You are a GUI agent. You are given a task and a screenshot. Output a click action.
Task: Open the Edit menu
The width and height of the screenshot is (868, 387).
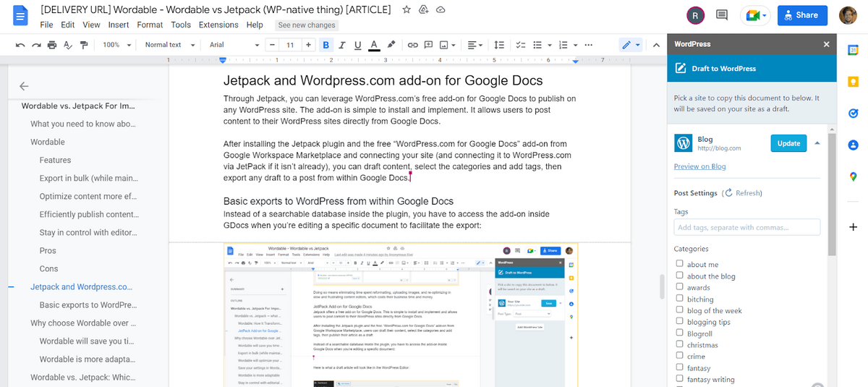[68, 25]
